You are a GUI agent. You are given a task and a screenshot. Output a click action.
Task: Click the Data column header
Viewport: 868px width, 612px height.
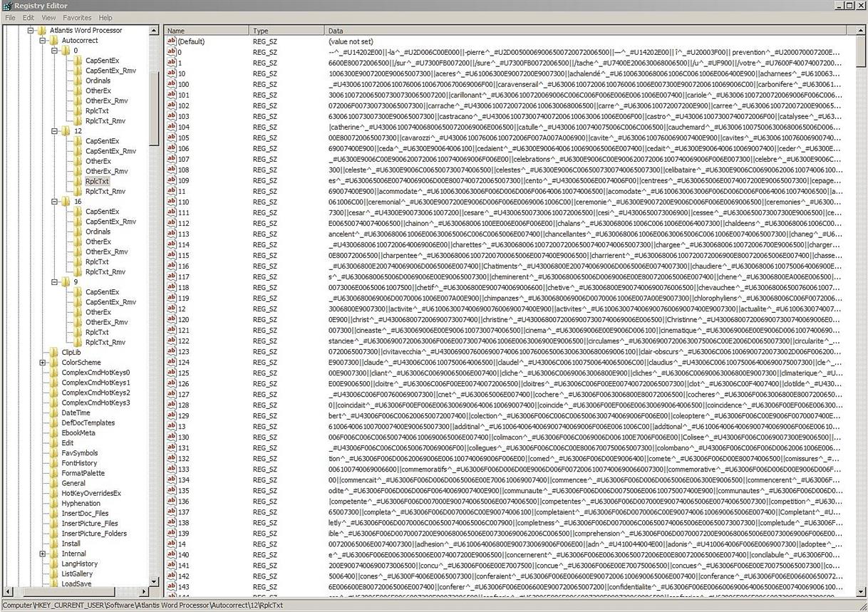586,31
